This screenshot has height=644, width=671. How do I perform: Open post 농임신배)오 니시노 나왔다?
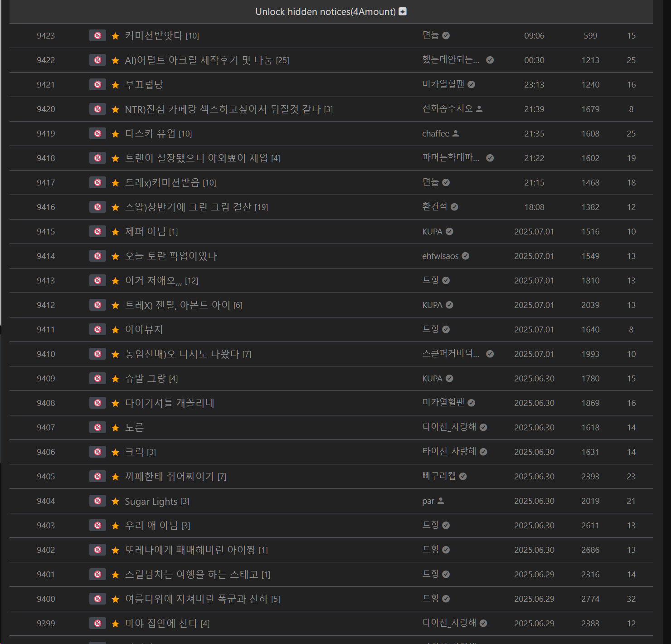[182, 354]
